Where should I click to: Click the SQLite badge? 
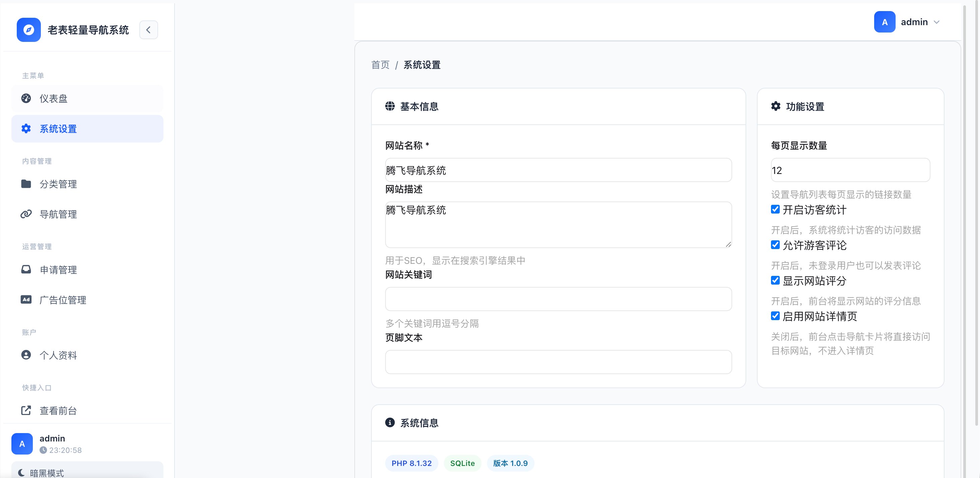pos(462,463)
